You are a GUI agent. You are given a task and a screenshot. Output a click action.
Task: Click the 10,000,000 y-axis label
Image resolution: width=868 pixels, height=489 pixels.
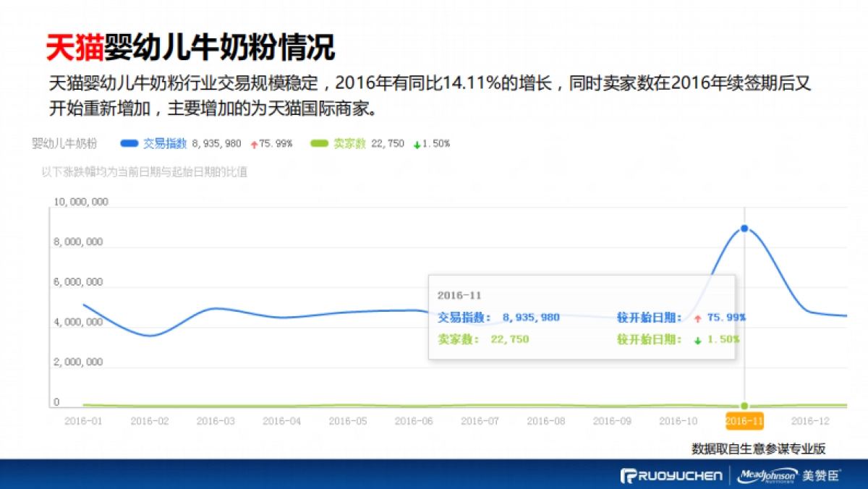click(x=80, y=202)
